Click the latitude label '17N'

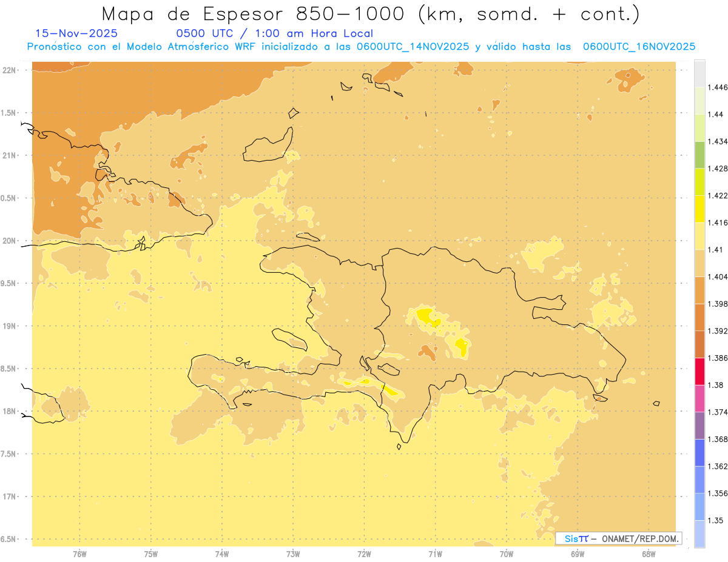point(9,497)
